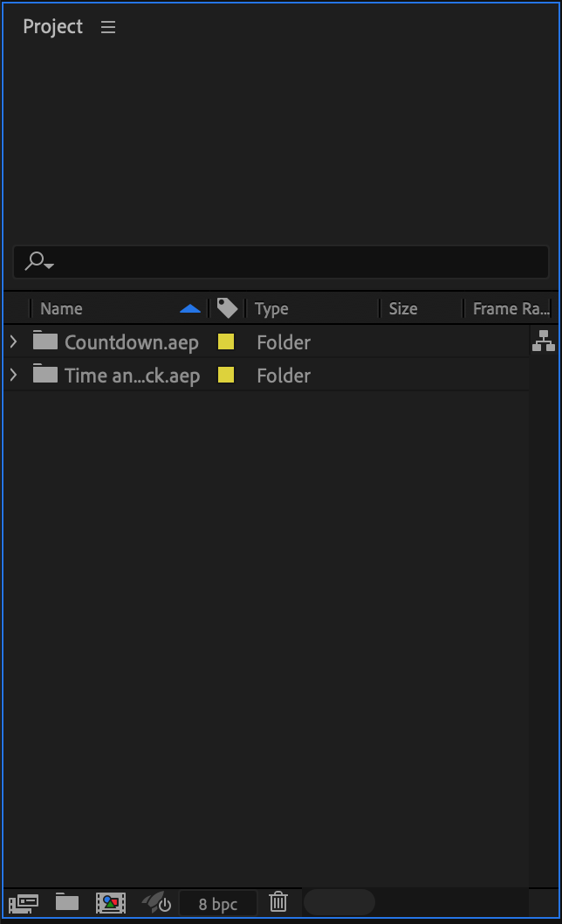Expand the Time an…ck.aep folder
Viewport: 562px width, 924px height.
pyautogui.click(x=13, y=375)
